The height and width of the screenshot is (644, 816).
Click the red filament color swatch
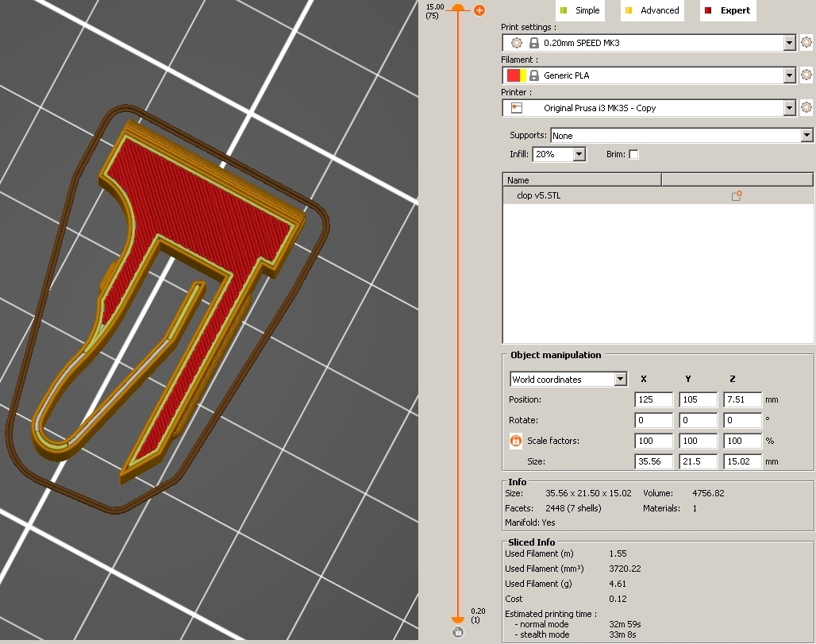point(513,75)
